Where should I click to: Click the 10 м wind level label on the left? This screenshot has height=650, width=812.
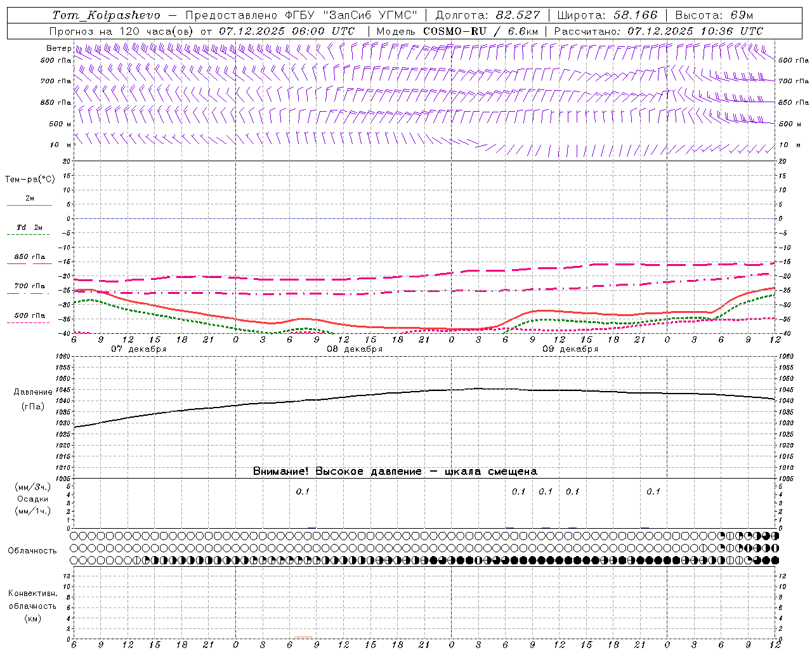click(x=61, y=145)
